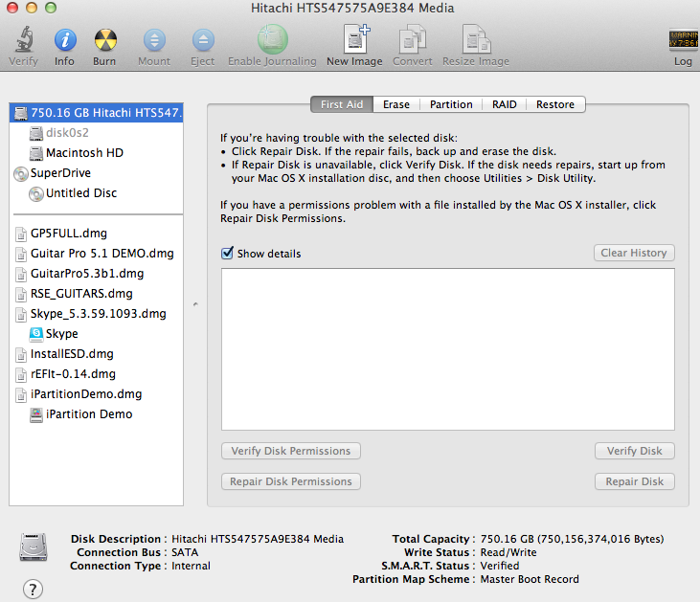Select the SuperDrive entry
This screenshot has height=602, width=700.
(96, 172)
